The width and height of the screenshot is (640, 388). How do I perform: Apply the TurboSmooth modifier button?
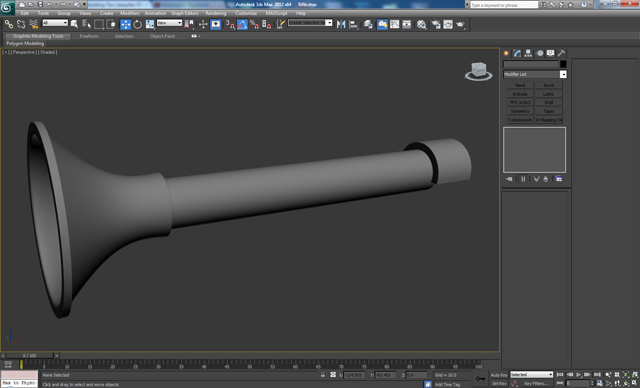[520, 120]
